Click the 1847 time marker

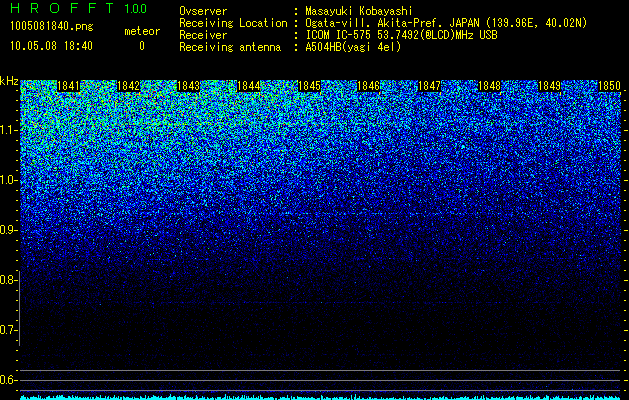(429, 86)
